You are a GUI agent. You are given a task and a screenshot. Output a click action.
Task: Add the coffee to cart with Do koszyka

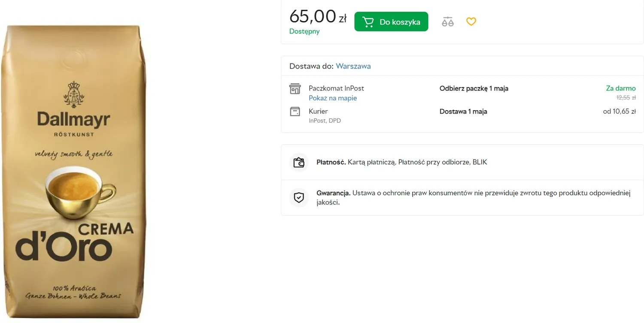391,21
